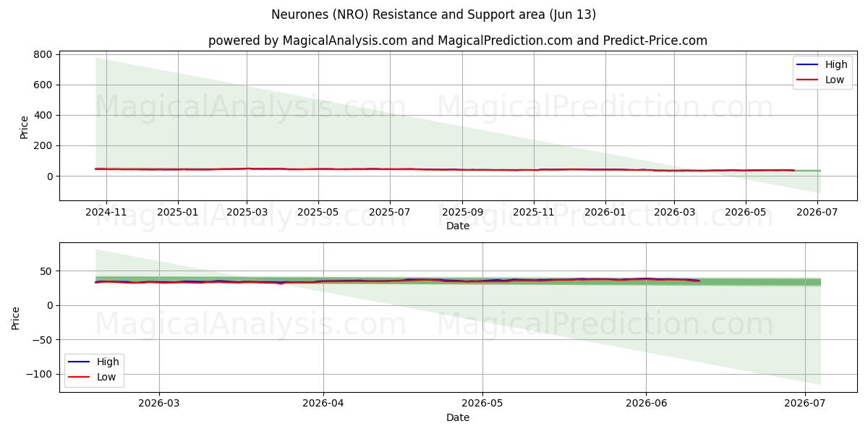Click the '2026-07' tick on the top chart
The height and width of the screenshot is (434, 868).
(x=817, y=212)
